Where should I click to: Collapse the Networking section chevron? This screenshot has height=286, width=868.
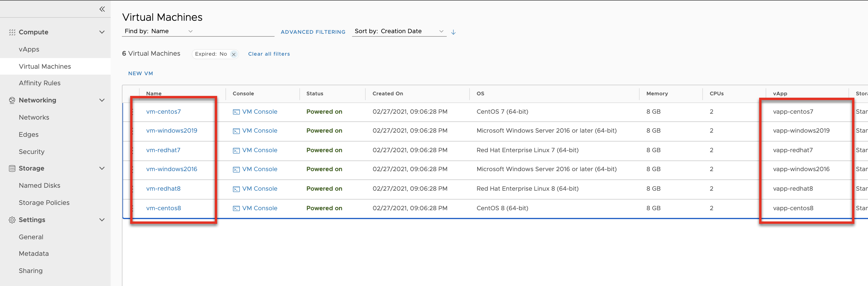(102, 100)
